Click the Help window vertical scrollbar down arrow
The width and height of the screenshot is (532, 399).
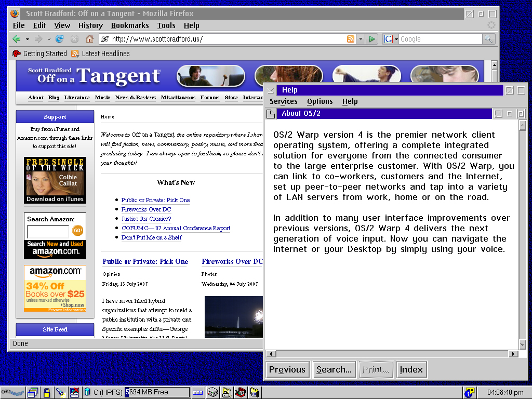[x=523, y=344]
